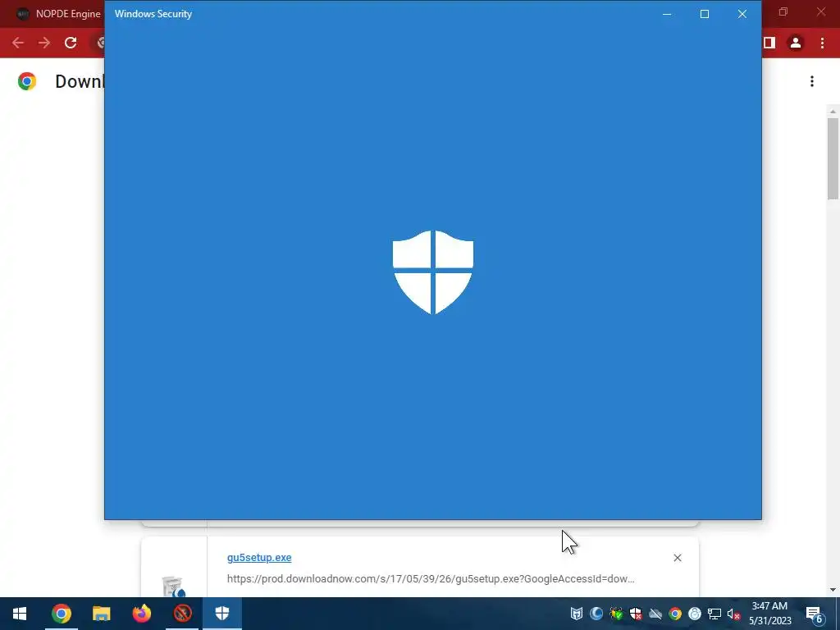840x630 pixels.
Task: Open the muted volume tray icon
Action: tap(733, 614)
